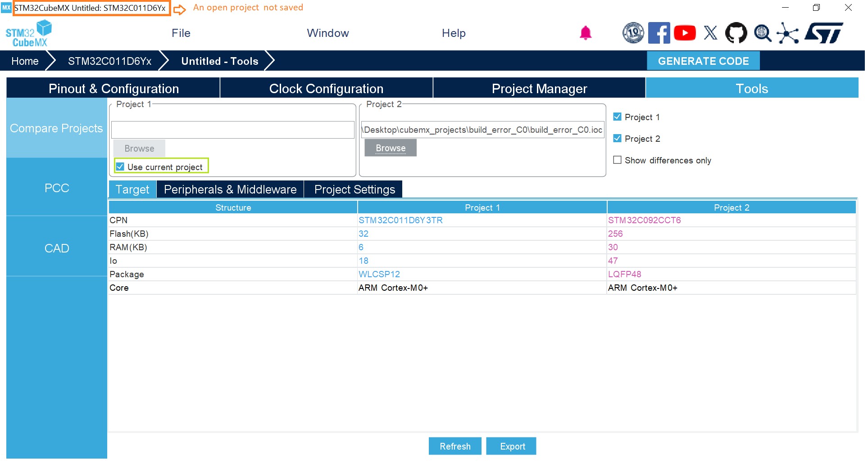Uncheck the Project 2 checkbox

[x=617, y=139]
